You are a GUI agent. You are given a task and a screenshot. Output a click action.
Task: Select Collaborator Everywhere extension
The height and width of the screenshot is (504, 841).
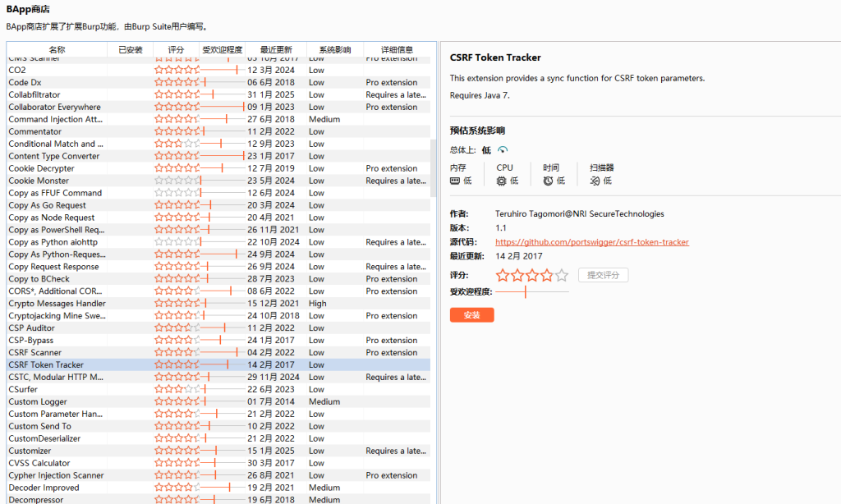click(x=218, y=108)
